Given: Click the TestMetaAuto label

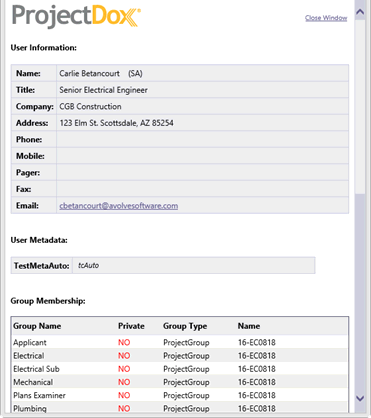Looking at the screenshot, I should (x=41, y=266).
